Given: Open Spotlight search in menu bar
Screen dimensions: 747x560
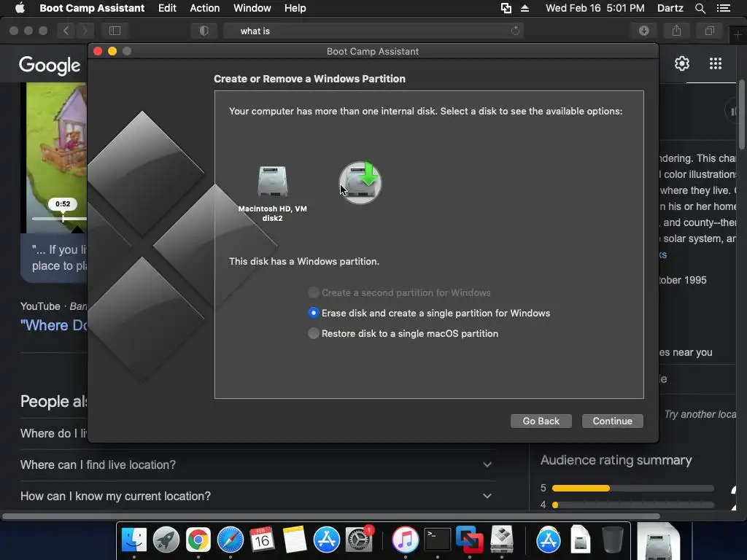Looking at the screenshot, I should point(700,8).
